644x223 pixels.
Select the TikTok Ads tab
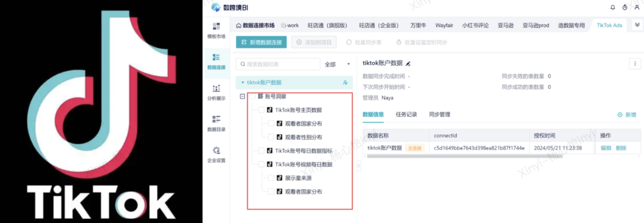(609, 25)
